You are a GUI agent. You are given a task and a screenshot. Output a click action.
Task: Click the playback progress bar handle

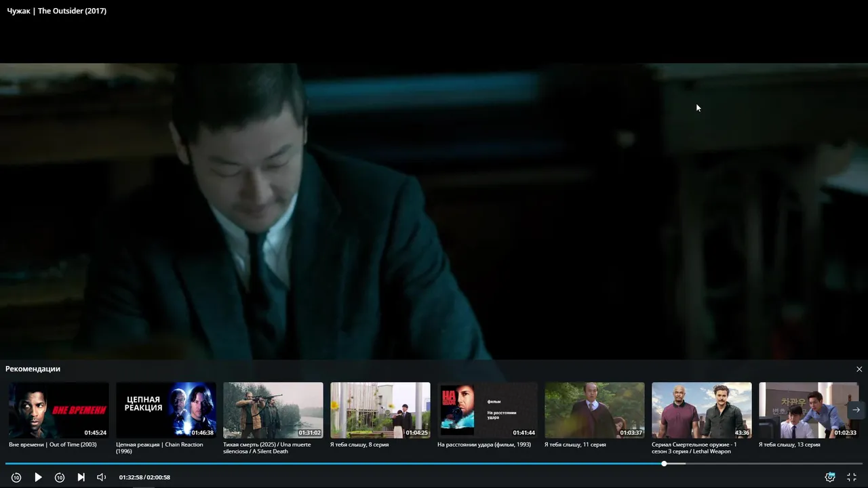664,464
